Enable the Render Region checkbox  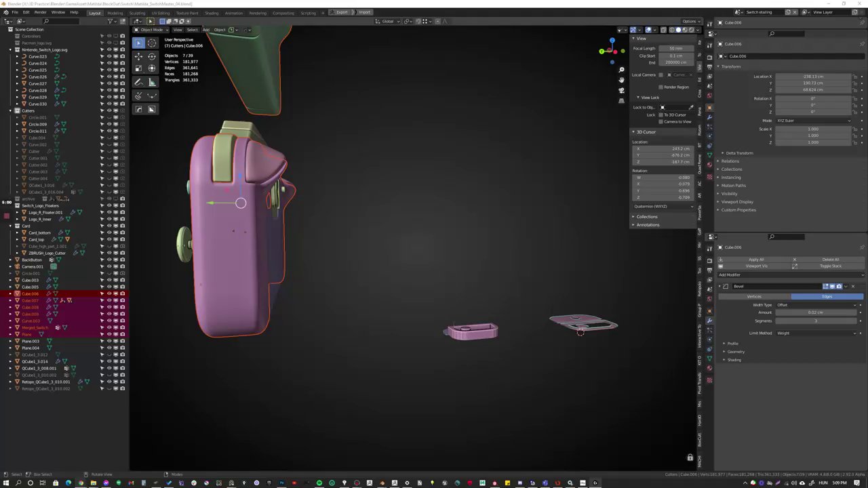click(x=660, y=87)
